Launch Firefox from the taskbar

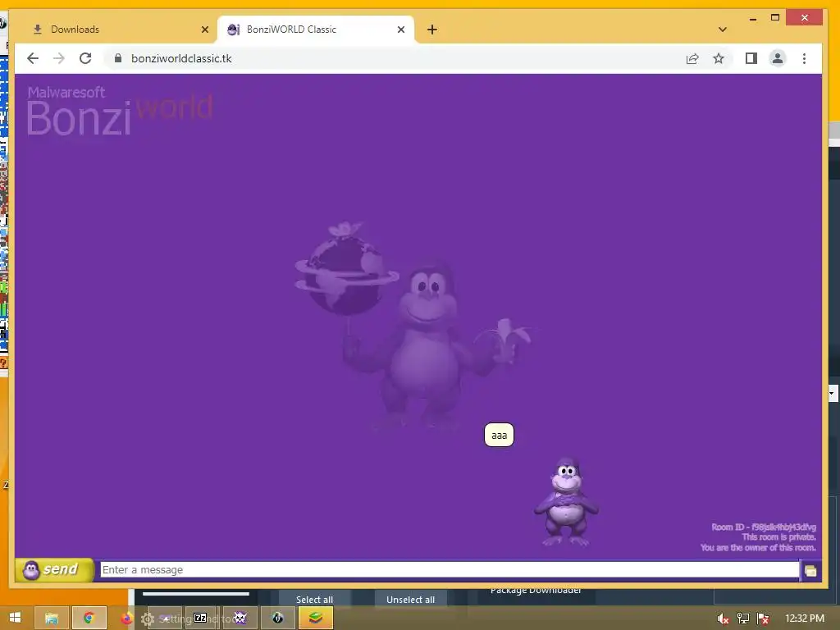point(126,619)
